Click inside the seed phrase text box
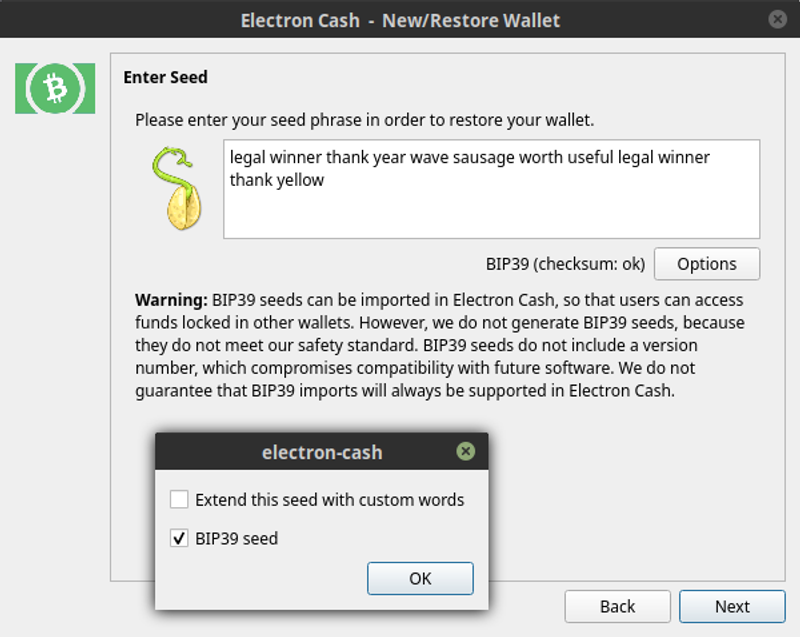This screenshot has height=637, width=800. (491, 189)
